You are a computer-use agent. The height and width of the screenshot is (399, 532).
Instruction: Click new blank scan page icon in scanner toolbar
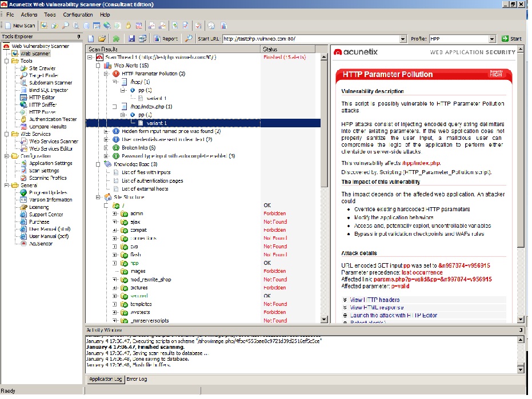(91, 39)
